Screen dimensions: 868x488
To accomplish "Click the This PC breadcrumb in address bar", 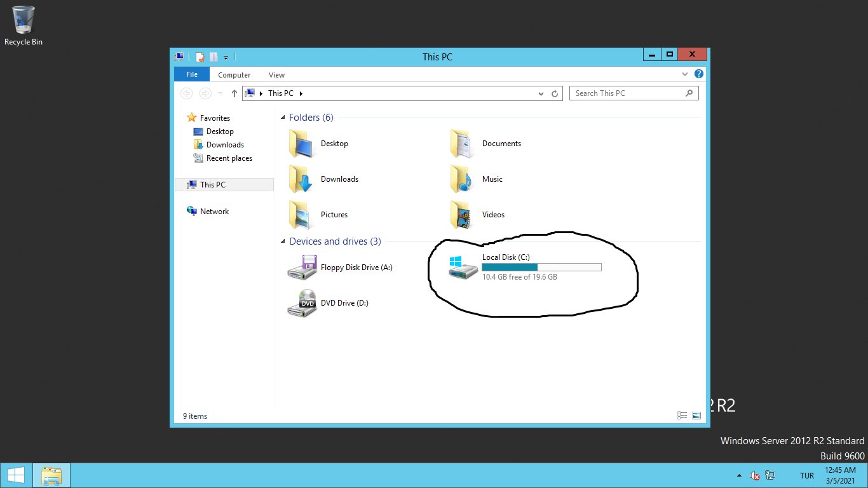I will pos(280,93).
